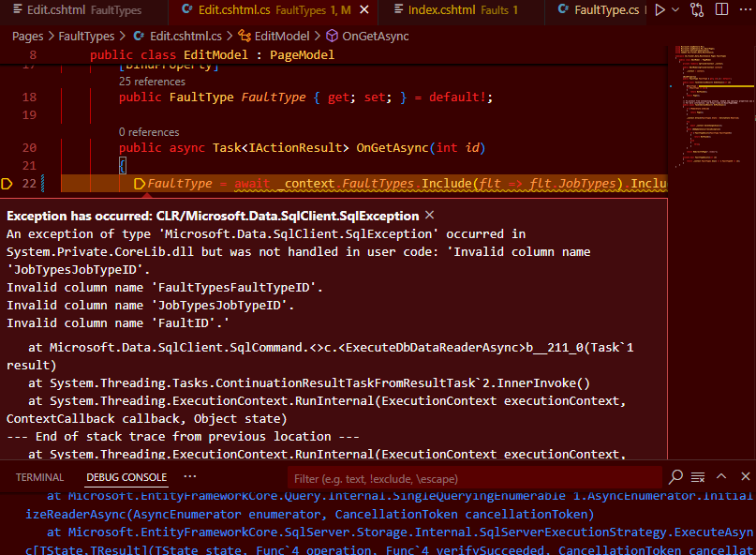
Task: Open the Index.cshtml Faults tab
Action: [455, 9]
